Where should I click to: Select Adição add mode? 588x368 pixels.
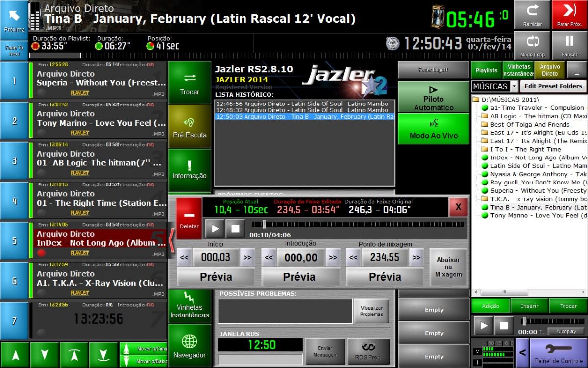click(x=490, y=306)
